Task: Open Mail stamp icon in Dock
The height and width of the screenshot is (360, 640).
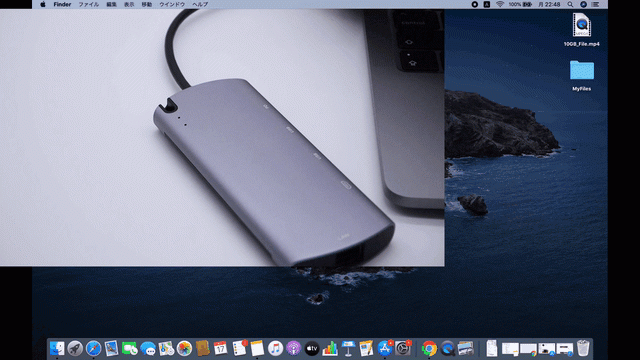Action: [x=111, y=349]
